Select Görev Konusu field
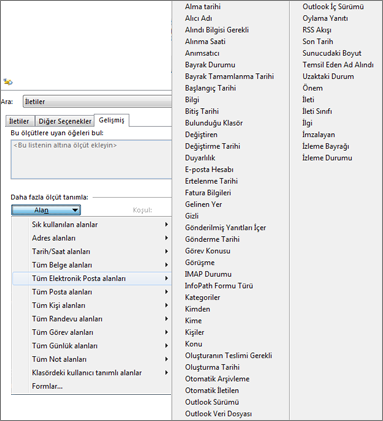The width and height of the screenshot is (383, 421). 207,251
